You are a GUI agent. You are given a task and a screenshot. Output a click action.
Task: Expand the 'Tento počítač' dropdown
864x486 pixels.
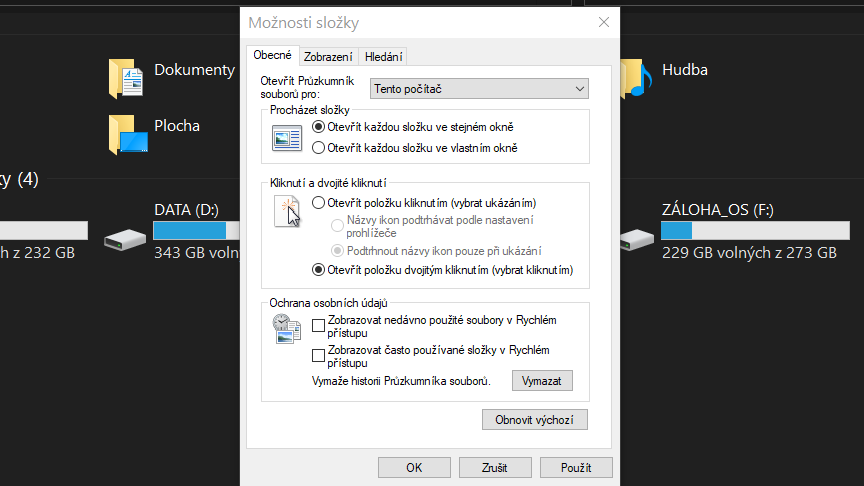[479, 89]
